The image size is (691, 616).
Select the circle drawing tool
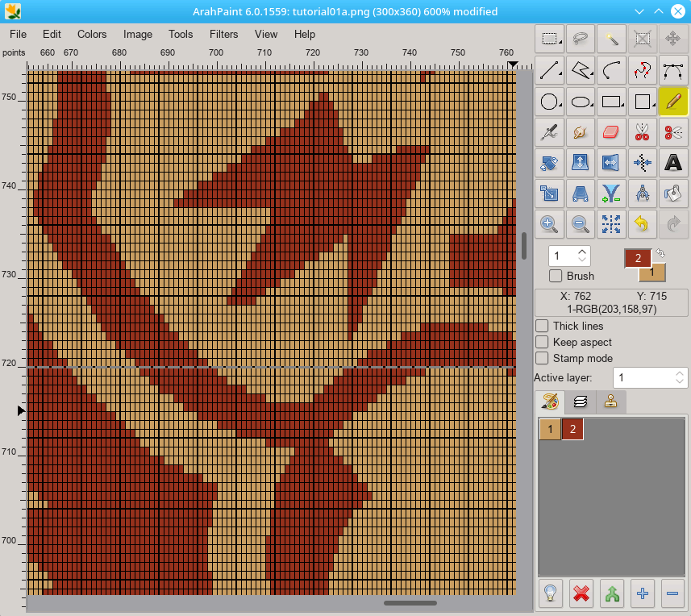click(550, 102)
